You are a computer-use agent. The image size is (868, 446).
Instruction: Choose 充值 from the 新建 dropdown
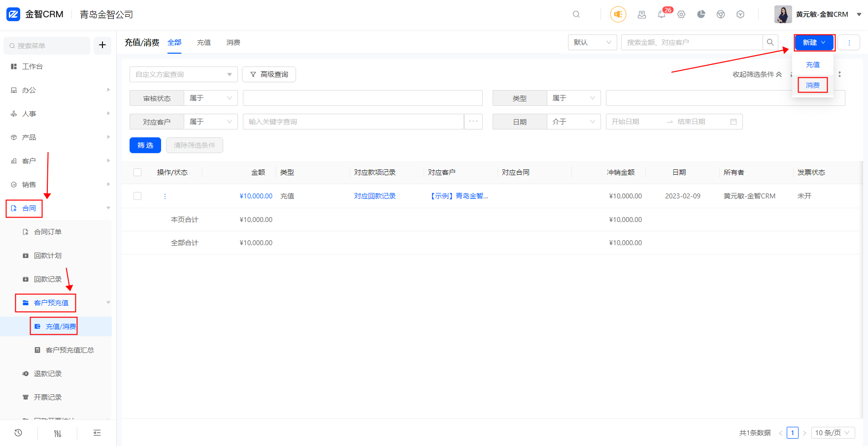click(x=813, y=64)
